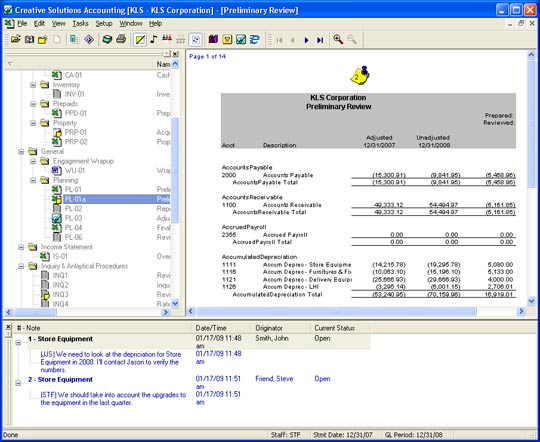Click the colored markers toolbar icon

(x=167, y=39)
